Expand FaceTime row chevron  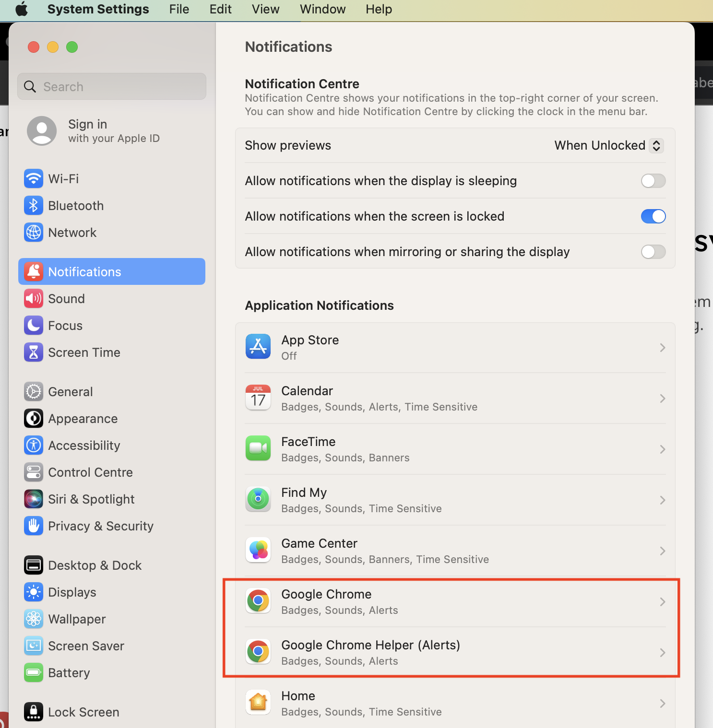(x=663, y=449)
